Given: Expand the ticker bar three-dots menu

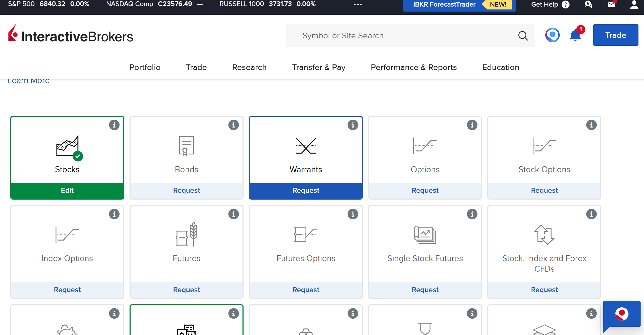Looking at the screenshot, I should click(358, 4).
